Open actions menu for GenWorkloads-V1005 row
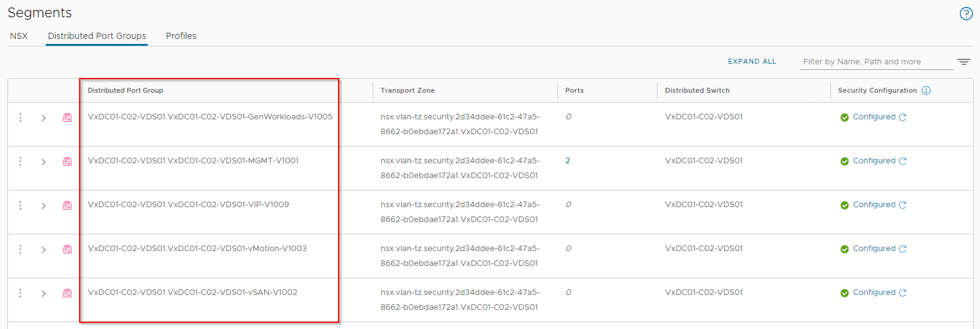 point(20,117)
